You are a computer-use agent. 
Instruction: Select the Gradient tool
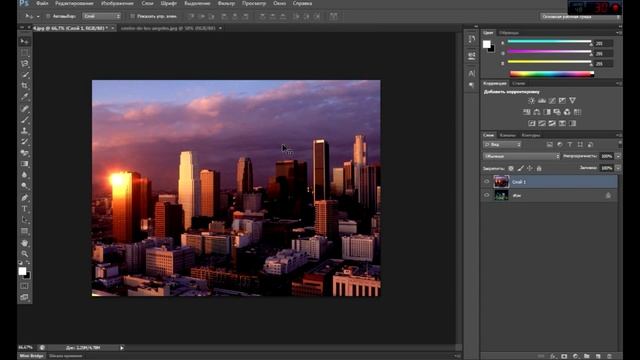tap(24, 164)
